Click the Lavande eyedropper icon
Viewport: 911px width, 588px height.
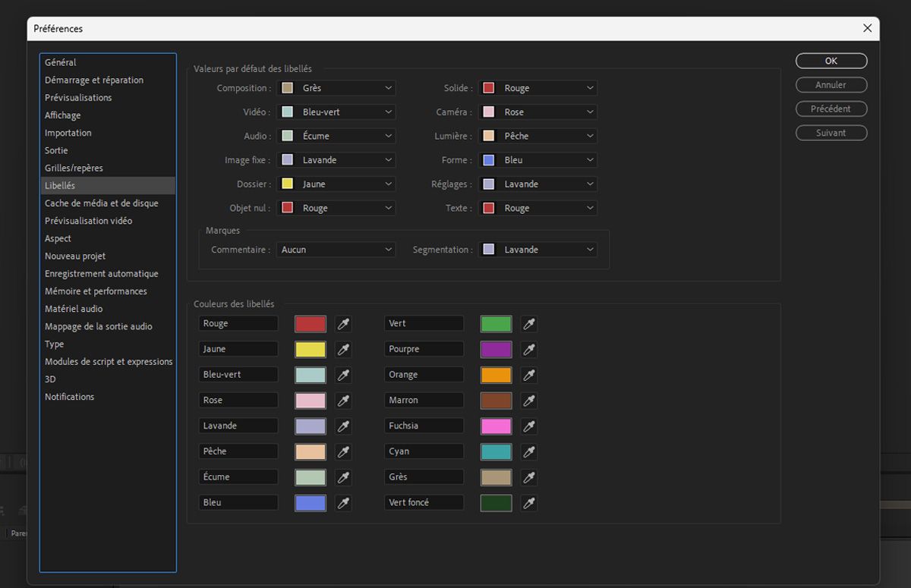[x=343, y=426]
